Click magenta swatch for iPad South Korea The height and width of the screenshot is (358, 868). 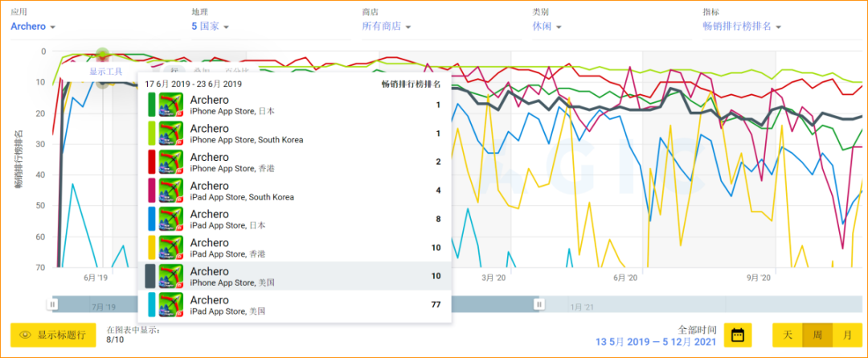[x=152, y=190]
